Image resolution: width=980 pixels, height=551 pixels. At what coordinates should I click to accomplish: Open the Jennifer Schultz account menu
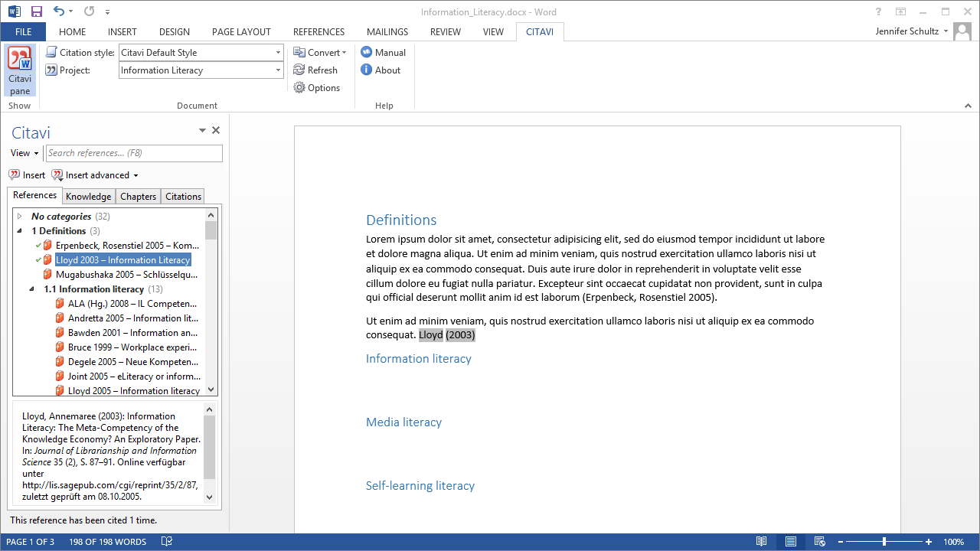pyautogui.click(x=912, y=31)
